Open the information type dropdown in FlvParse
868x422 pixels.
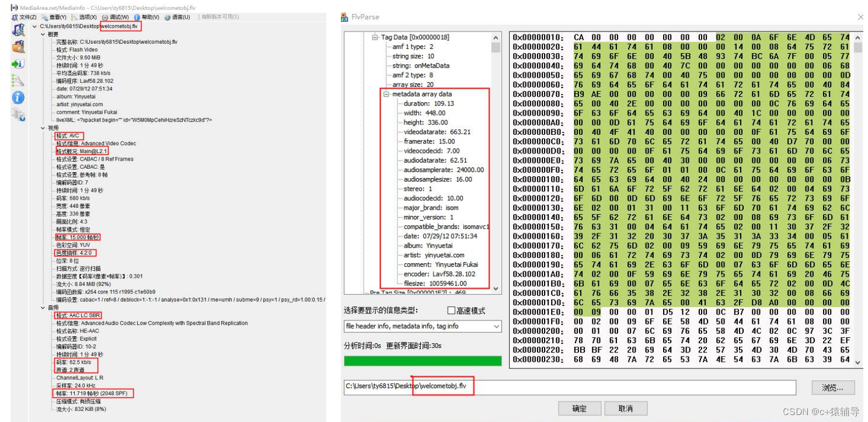point(423,326)
